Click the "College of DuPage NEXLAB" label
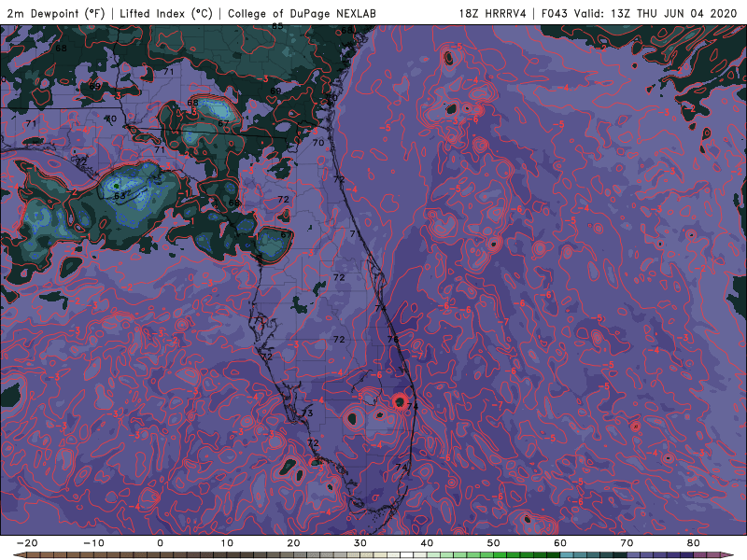Image resolution: width=747 pixels, height=560 pixels. [302, 13]
